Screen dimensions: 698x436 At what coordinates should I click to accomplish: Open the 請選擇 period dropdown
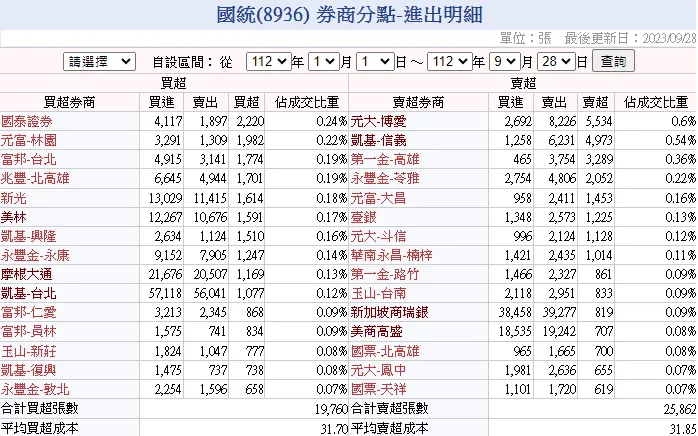(x=99, y=61)
